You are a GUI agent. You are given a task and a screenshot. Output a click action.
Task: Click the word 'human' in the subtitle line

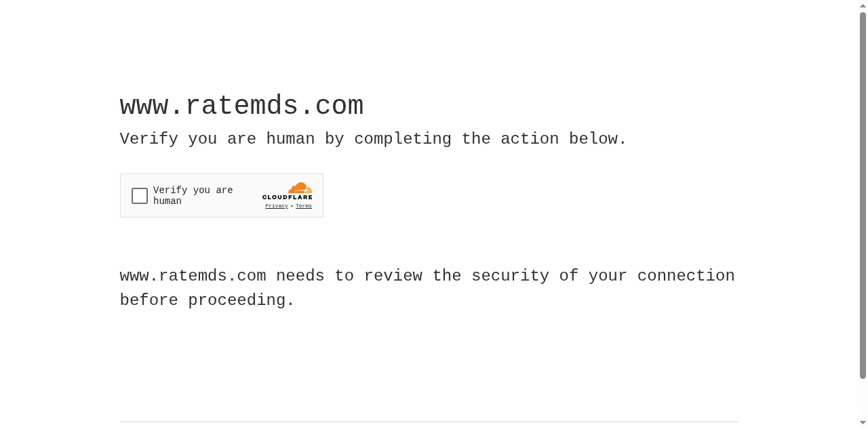click(x=290, y=139)
